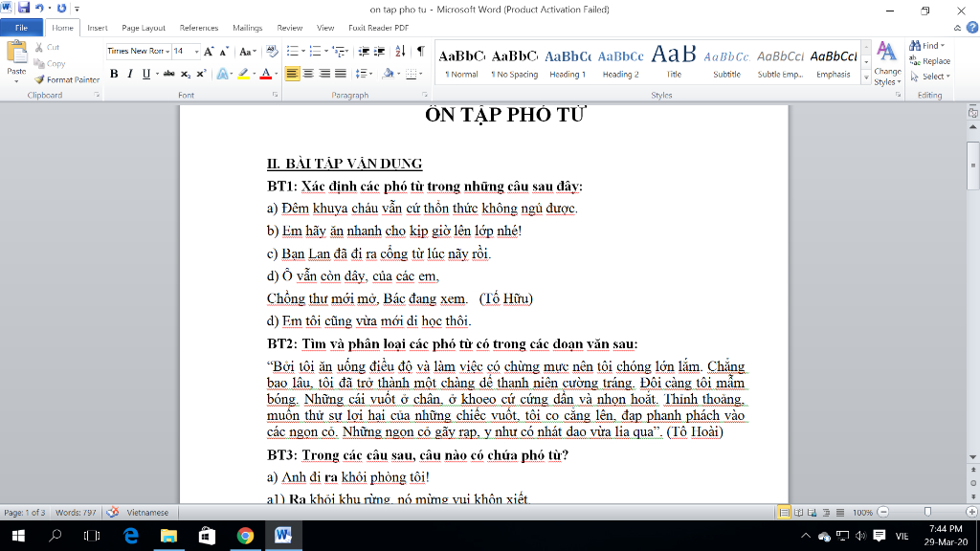The height and width of the screenshot is (551, 980).
Task: Click Vietnamese language in status bar
Action: [147, 513]
